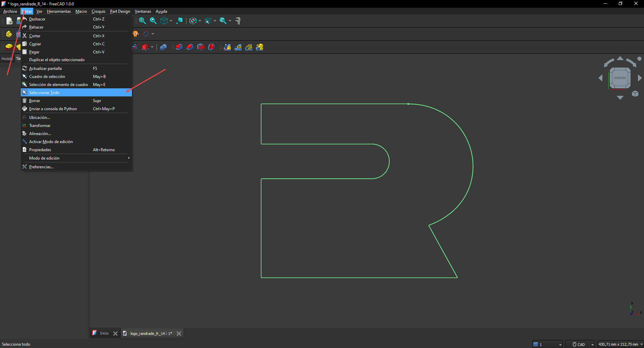The width and height of the screenshot is (644, 348).
Task: Click navigation cube up arrow
Action: [620, 58]
